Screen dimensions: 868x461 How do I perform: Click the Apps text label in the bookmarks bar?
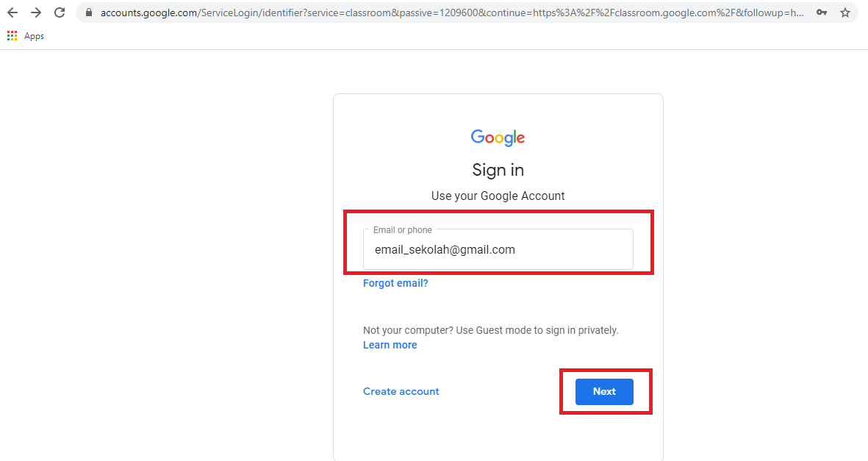35,36
